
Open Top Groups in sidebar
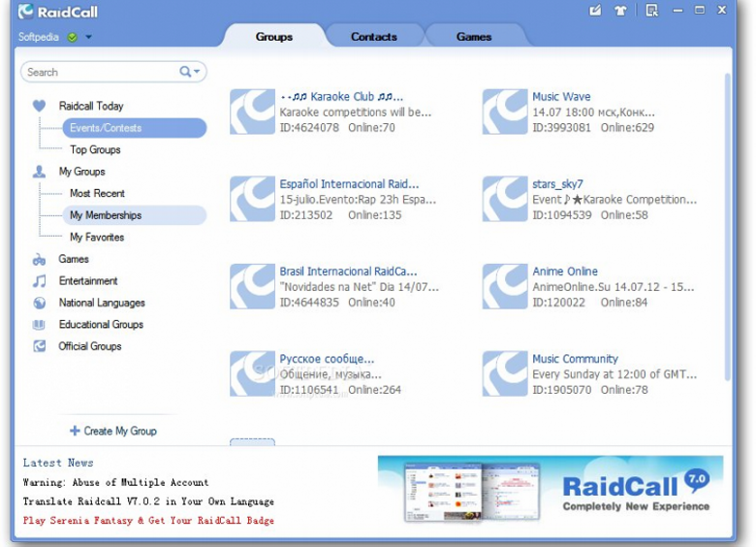95,149
